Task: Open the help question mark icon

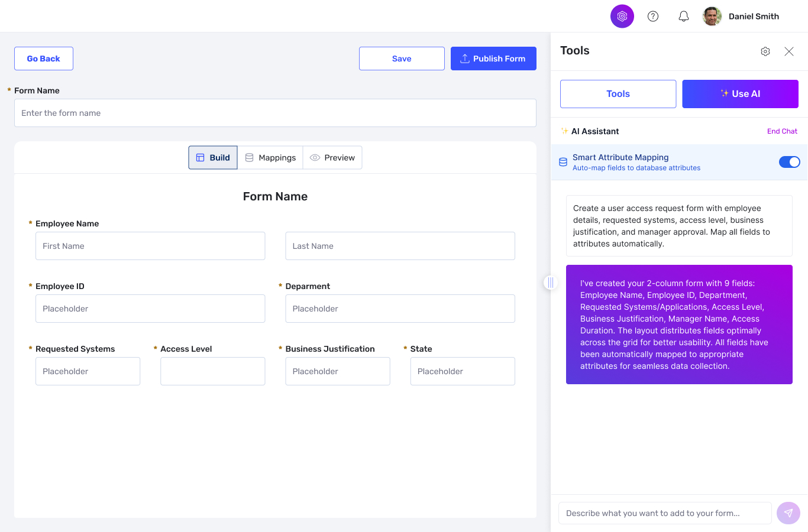Action: (x=653, y=17)
